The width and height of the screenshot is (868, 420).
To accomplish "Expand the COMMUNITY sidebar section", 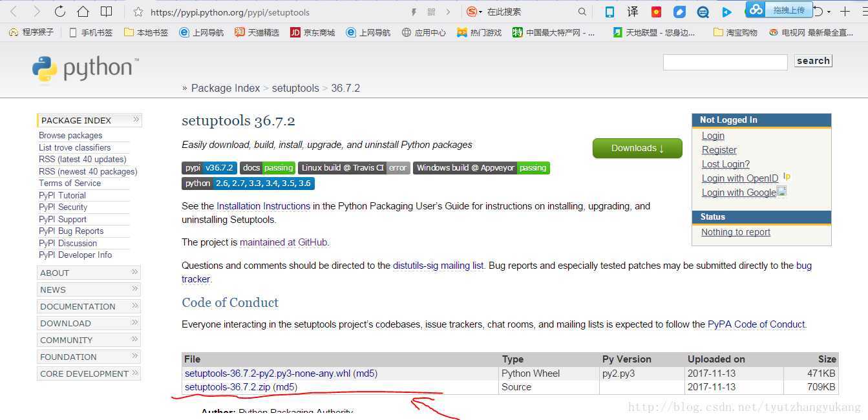I will [x=89, y=340].
